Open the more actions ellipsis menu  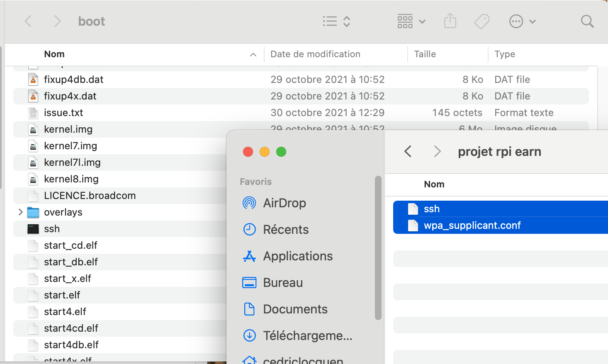(522, 21)
